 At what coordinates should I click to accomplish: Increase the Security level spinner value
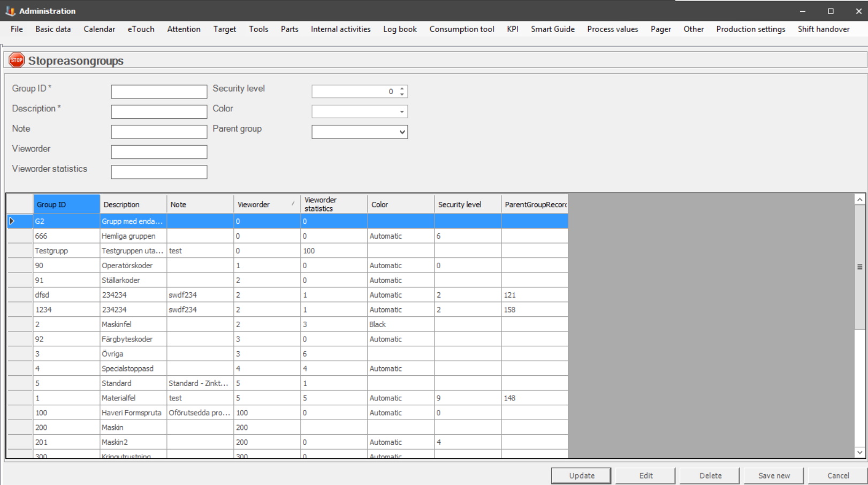click(402, 88)
